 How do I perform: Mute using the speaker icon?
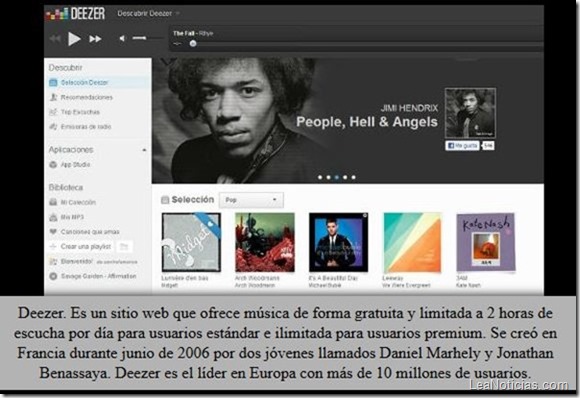point(122,38)
